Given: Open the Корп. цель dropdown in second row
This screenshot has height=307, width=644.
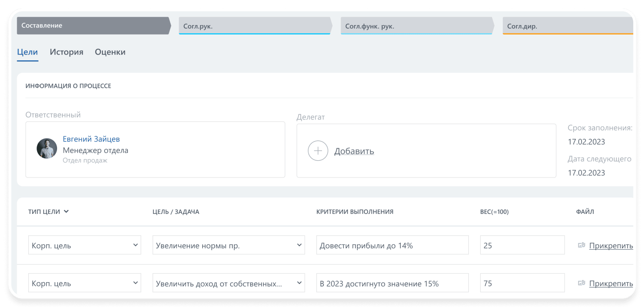Looking at the screenshot, I should [x=85, y=283].
